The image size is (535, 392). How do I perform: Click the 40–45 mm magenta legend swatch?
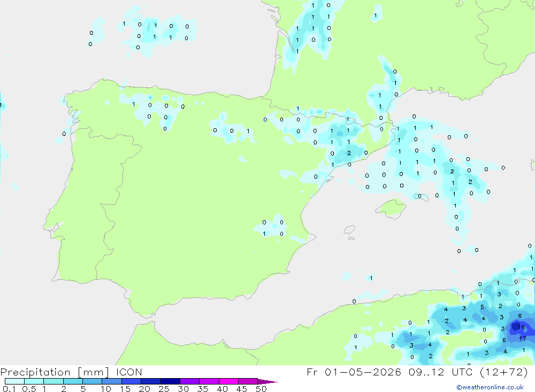click(228, 381)
